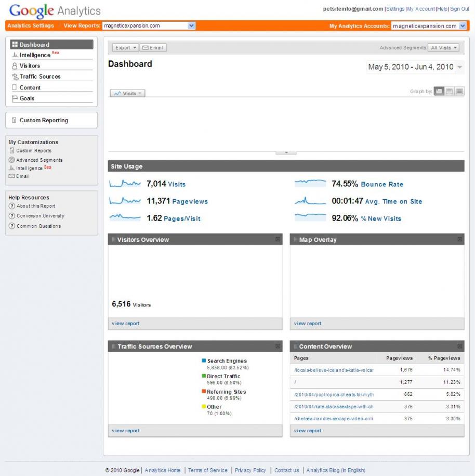Close the Traffic Sources Overview widget

(278, 346)
